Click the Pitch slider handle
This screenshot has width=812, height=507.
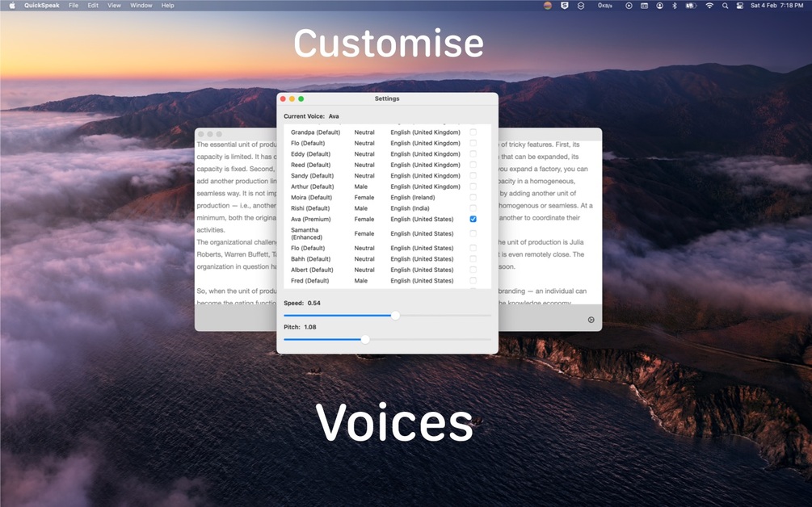coord(365,339)
